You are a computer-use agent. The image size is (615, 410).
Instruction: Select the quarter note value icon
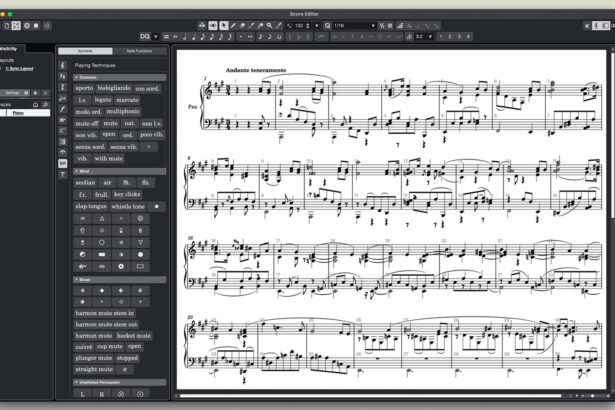pos(193,36)
